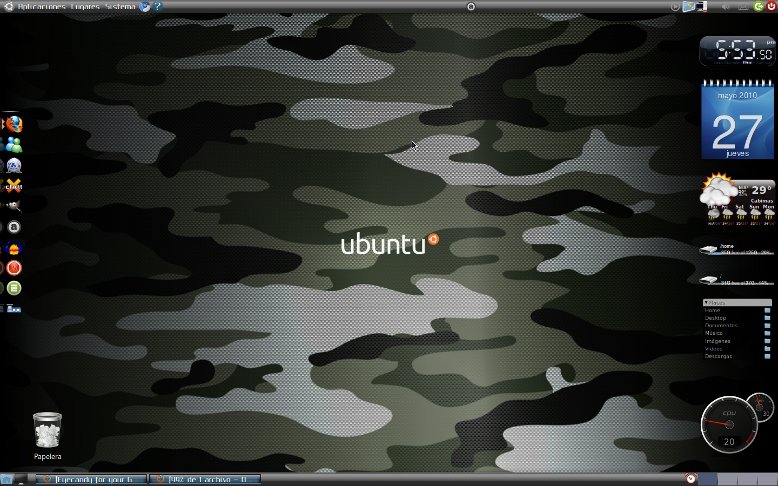Screen dimensions: 778x486
Task: Click the red circular icon in left dock
Action: coord(14,268)
